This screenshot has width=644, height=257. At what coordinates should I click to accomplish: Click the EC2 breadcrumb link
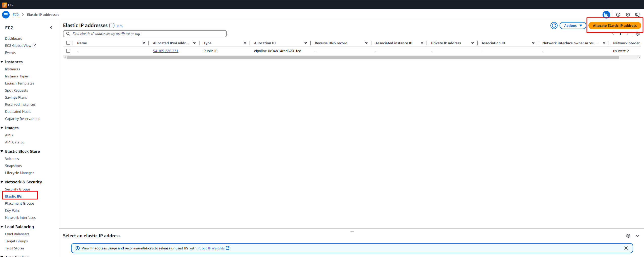16,15
